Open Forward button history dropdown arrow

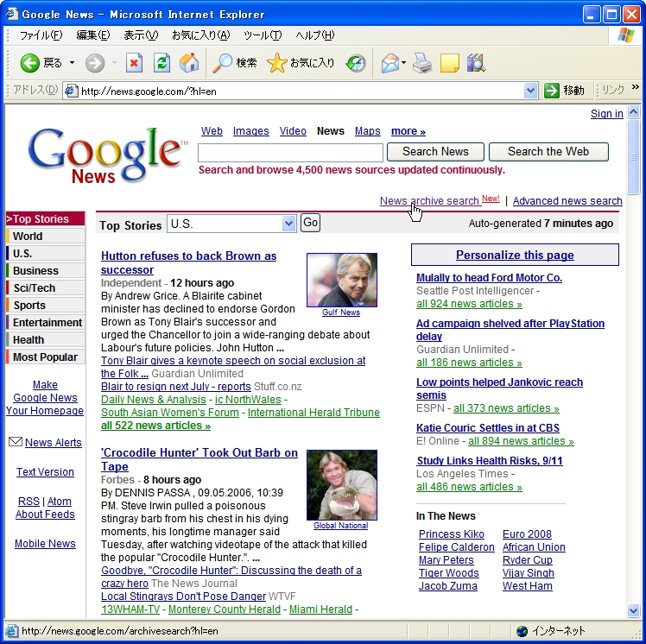click(x=114, y=63)
